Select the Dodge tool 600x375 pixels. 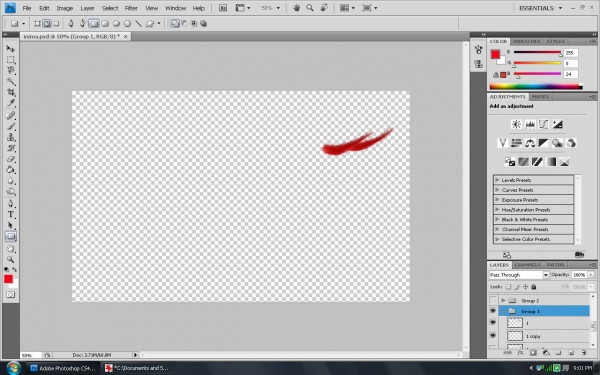pyautogui.click(x=10, y=191)
